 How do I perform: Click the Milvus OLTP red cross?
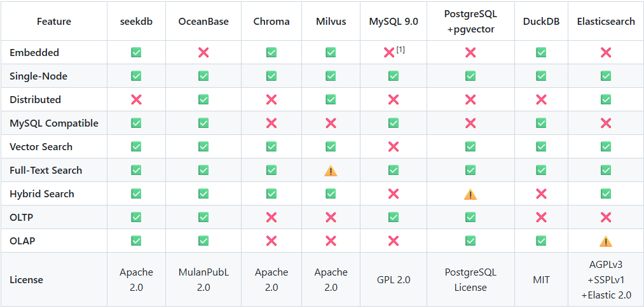click(x=331, y=218)
